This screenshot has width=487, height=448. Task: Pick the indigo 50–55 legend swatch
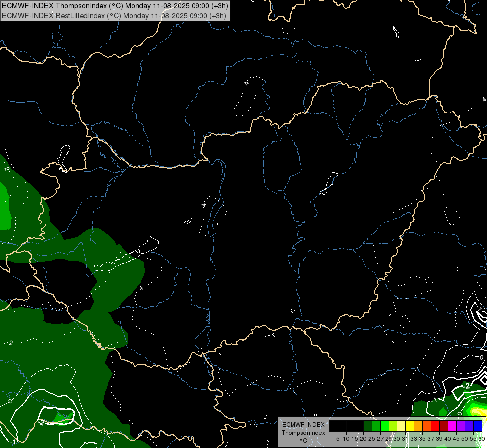coord(469,426)
